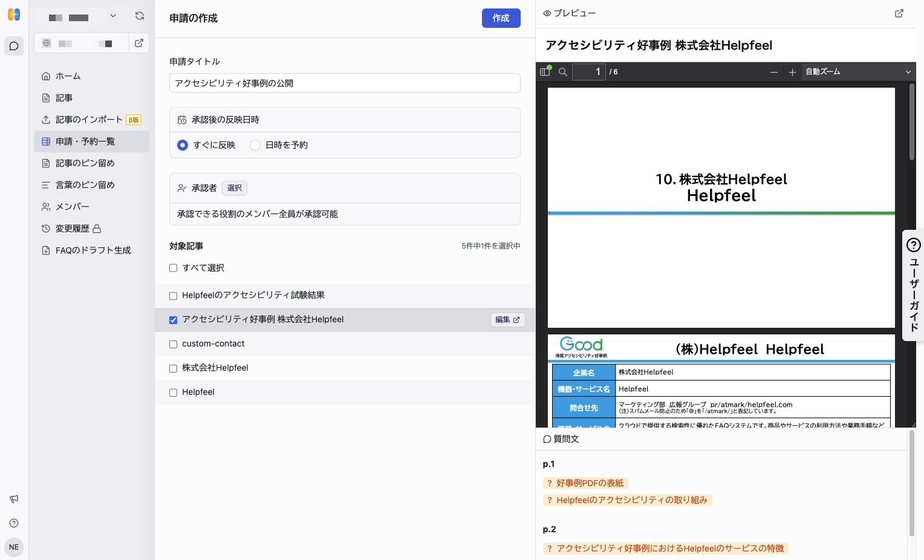The width and height of the screenshot is (924, 560).
Task: Click the PDF page number field
Action: click(x=589, y=72)
